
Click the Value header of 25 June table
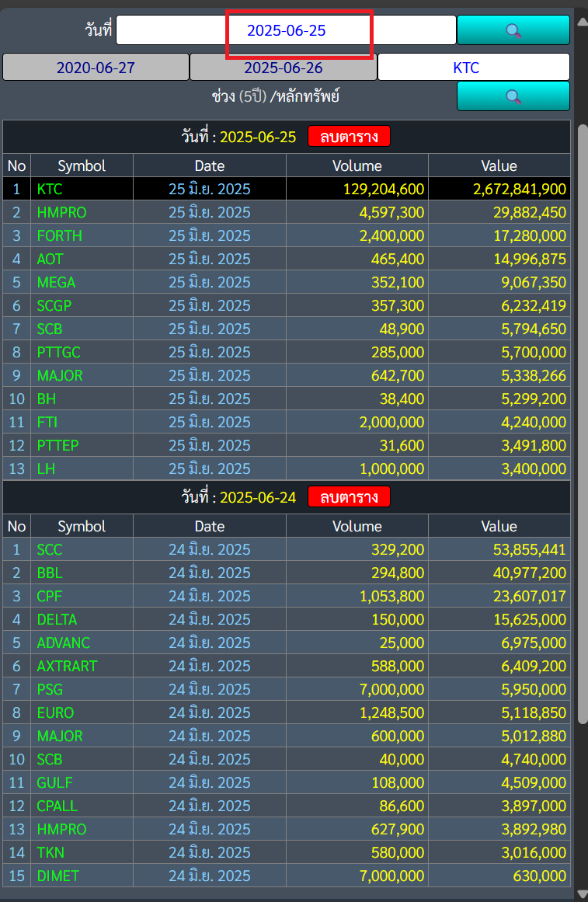click(499, 165)
